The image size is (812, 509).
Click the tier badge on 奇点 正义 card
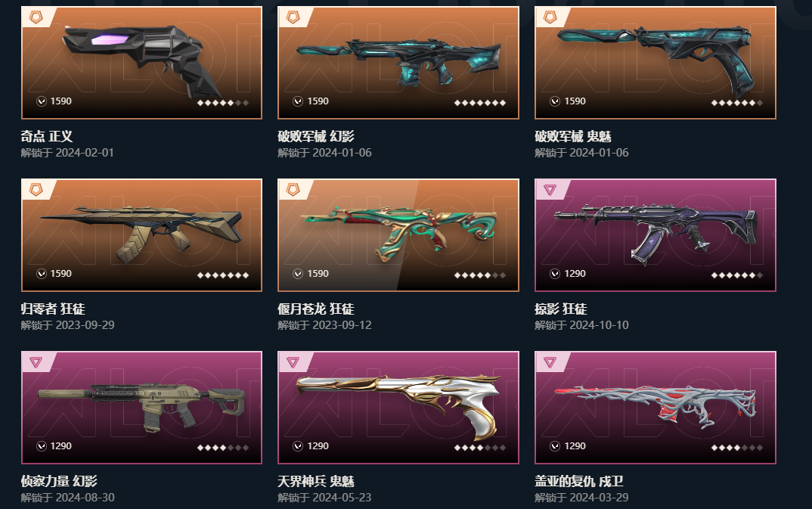click(x=36, y=17)
